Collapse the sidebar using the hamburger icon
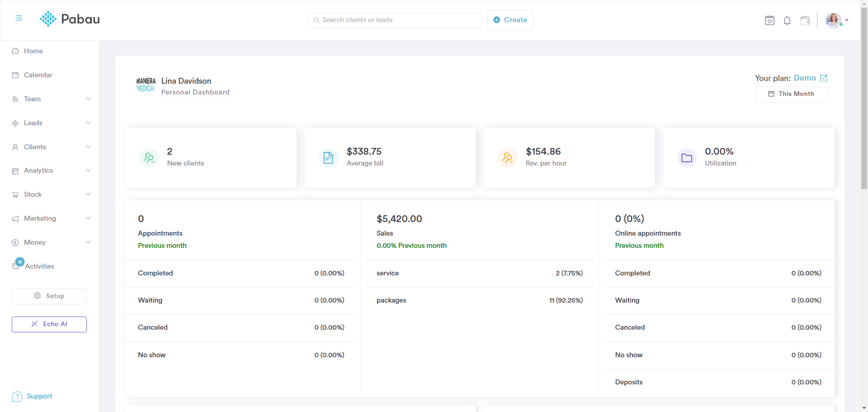Screen dimensions: 868x412 (x=19, y=18)
